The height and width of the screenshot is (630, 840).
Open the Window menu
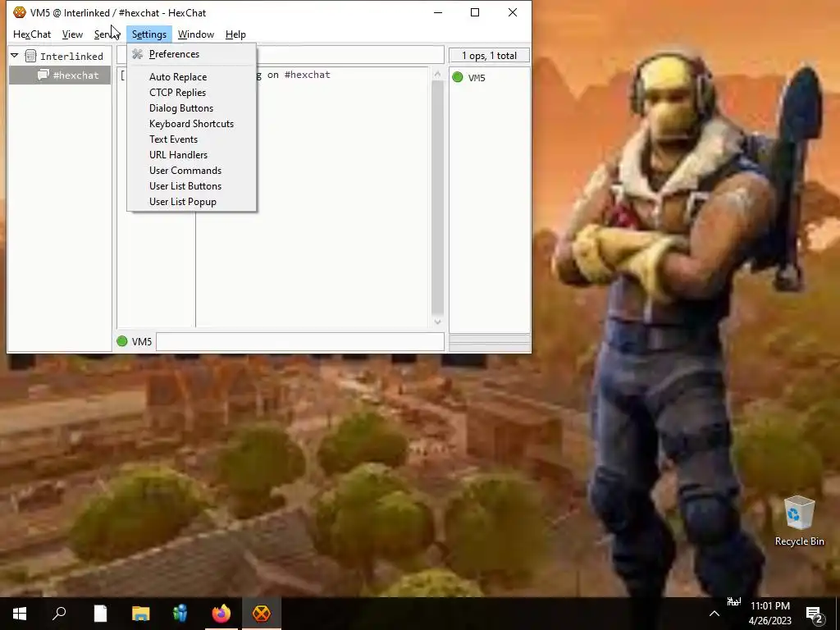tap(196, 34)
